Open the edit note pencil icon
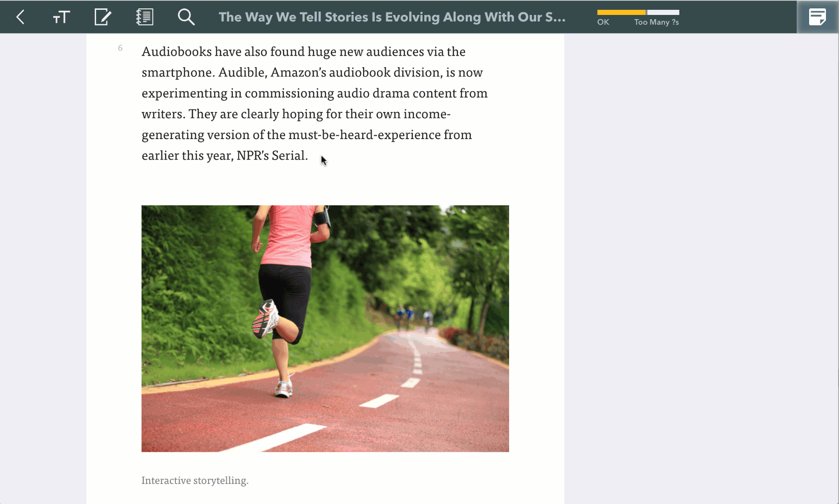The height and width of the screenshot is (504, 839). (103, 17)
